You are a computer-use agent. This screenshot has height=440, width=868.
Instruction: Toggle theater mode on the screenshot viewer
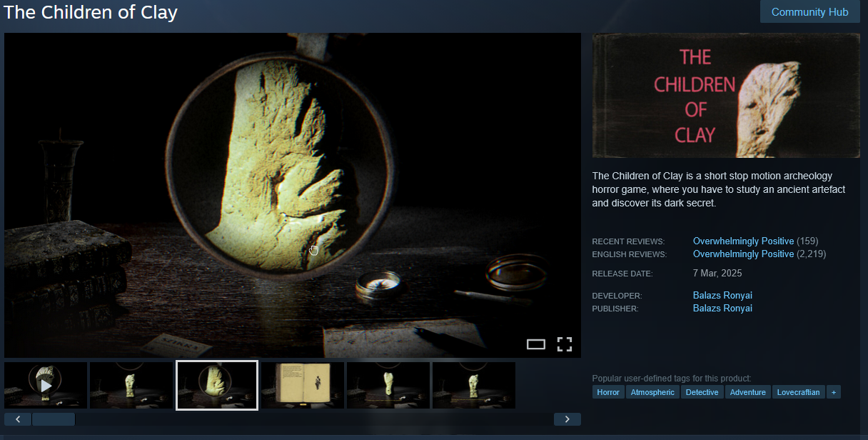coord(536,344)
